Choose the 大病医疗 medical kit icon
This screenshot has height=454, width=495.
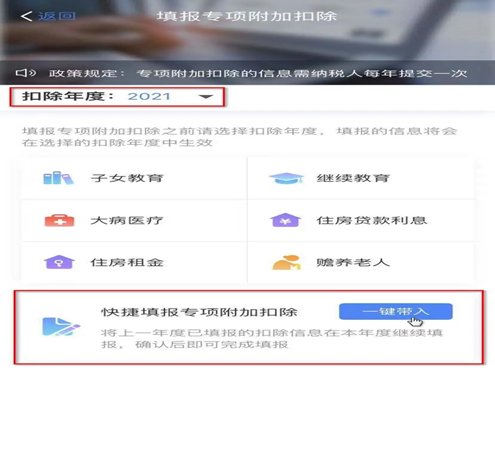[x=59, y=220]
